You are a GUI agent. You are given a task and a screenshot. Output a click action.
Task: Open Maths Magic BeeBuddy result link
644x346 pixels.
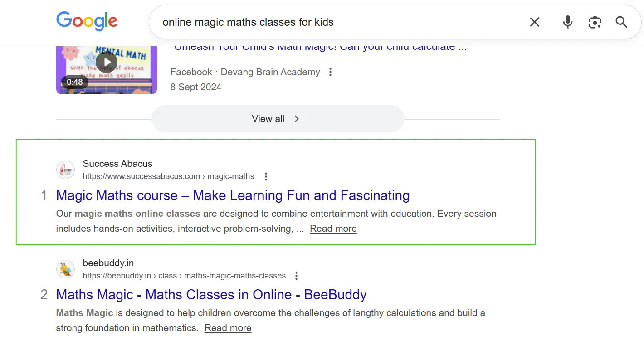coord(211,295)
